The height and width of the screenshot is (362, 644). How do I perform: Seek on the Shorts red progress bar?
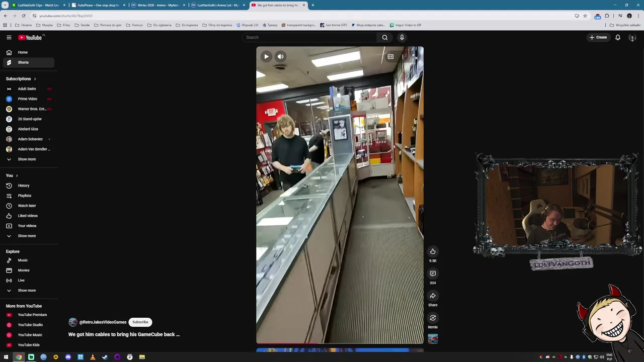coord(340,343)
